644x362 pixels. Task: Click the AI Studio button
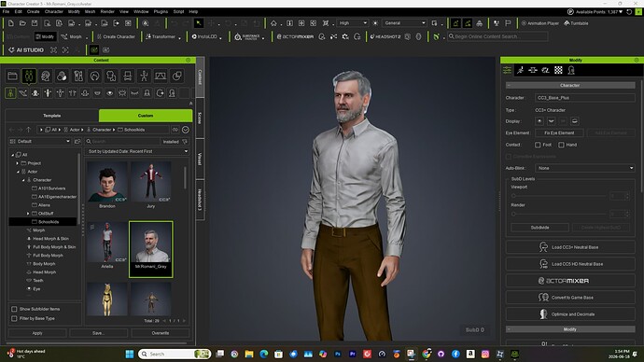pyautogui.click(x=26, y=50)
